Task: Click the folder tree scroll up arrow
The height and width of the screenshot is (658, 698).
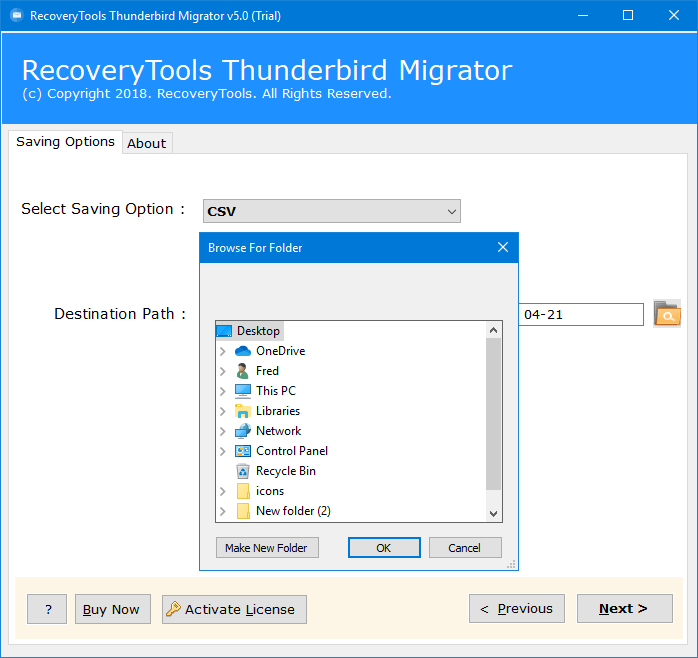Action: coord(493,330)
